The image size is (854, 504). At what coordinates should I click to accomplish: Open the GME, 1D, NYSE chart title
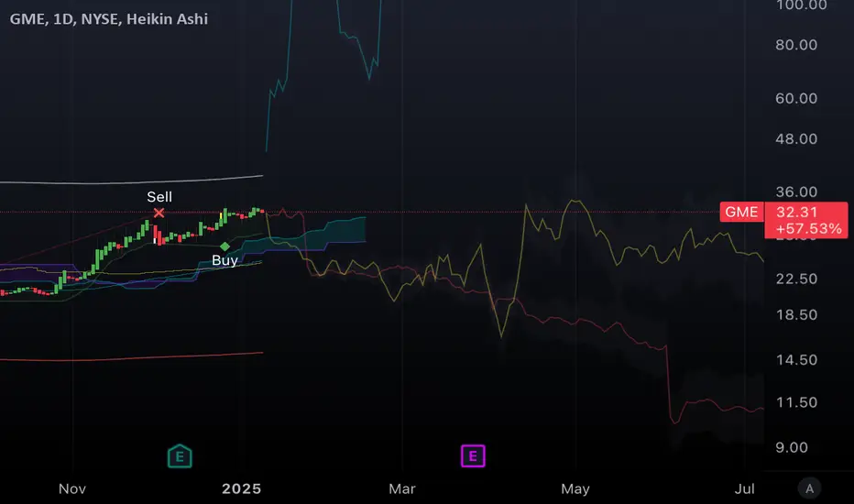pyautogui.click(x=109, y=19)
